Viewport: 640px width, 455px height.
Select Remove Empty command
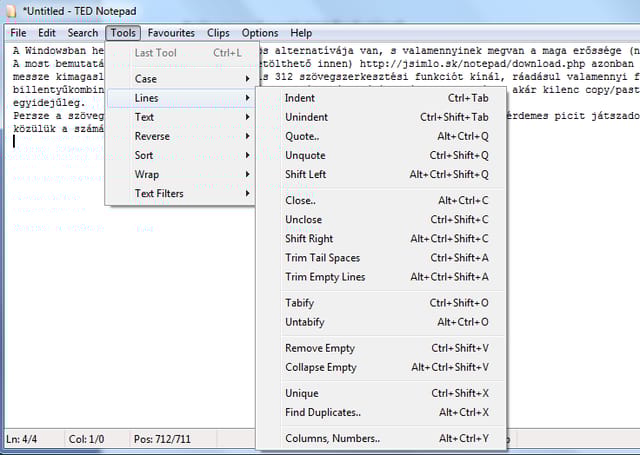(382, 348)
